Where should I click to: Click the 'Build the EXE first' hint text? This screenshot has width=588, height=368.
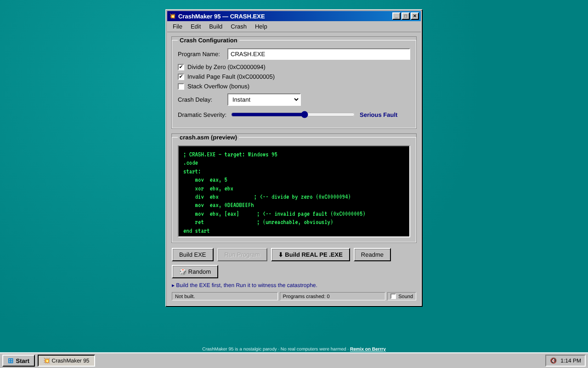coord(244,285)
